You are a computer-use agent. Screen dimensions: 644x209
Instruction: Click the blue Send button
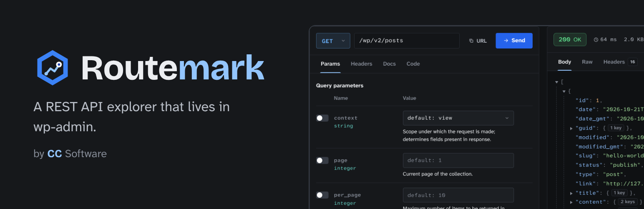[514, 41]
